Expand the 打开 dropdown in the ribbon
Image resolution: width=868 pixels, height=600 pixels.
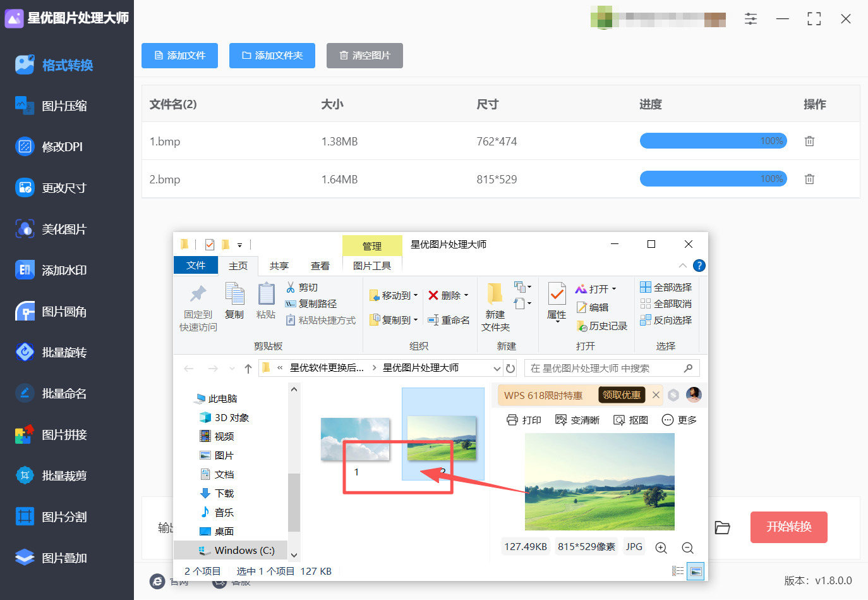click(613, 289)
